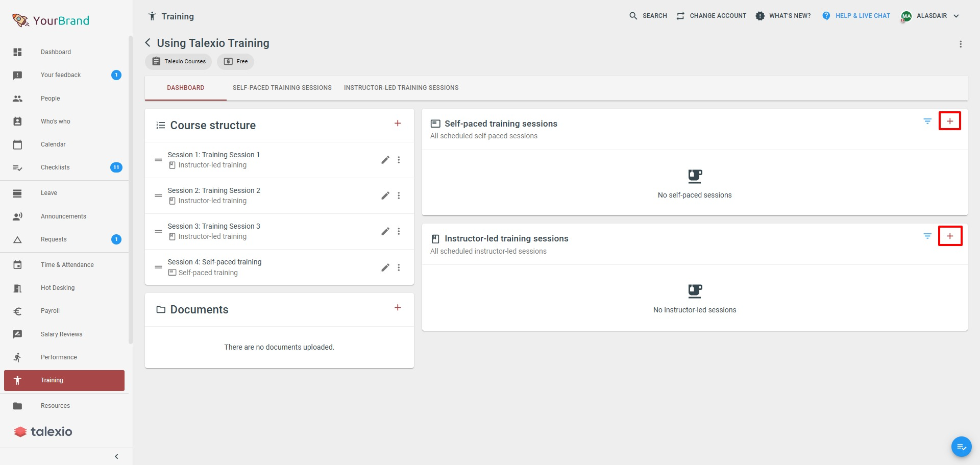Click Change Account

(711, 16)
